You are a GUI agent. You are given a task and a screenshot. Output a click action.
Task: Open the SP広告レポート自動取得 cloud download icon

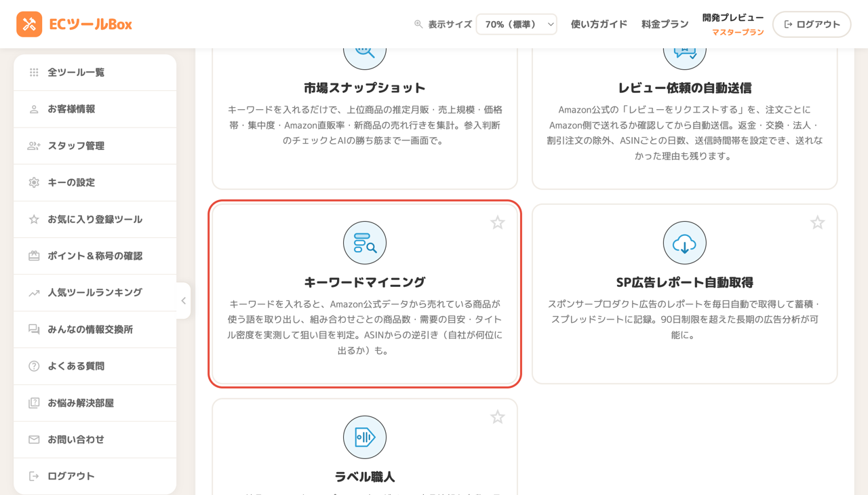[685, 243]
